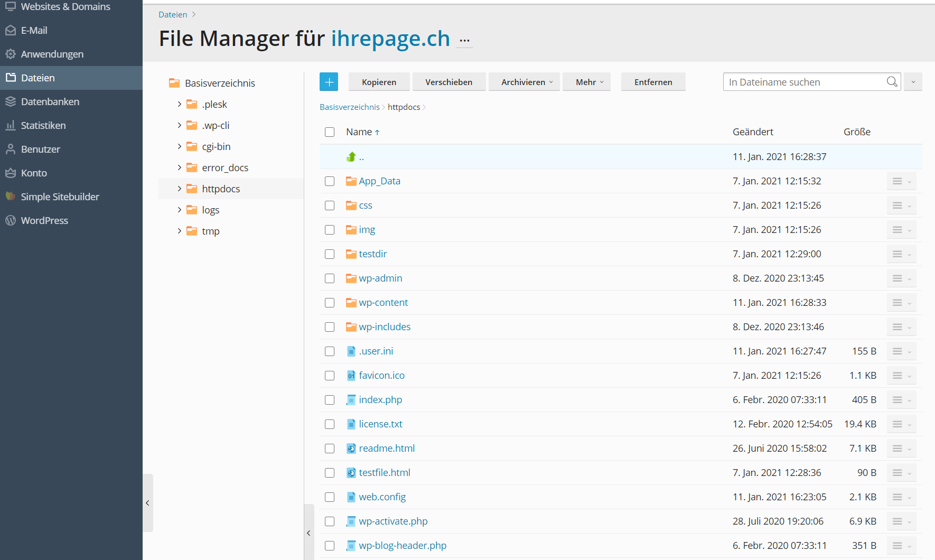
Task: Collapse the left panel using the chevron handle
Action: coord(148,503)
